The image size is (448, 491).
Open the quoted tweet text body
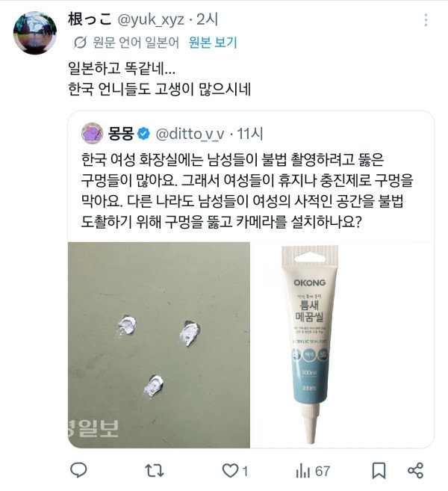(x=247, y=191)
